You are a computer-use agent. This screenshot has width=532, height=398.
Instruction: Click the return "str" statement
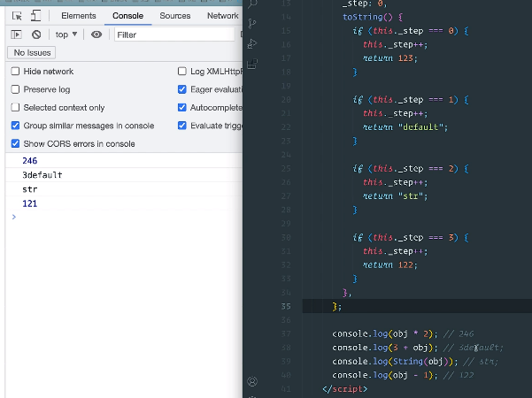pyautogui.click(x=396, y=196)
